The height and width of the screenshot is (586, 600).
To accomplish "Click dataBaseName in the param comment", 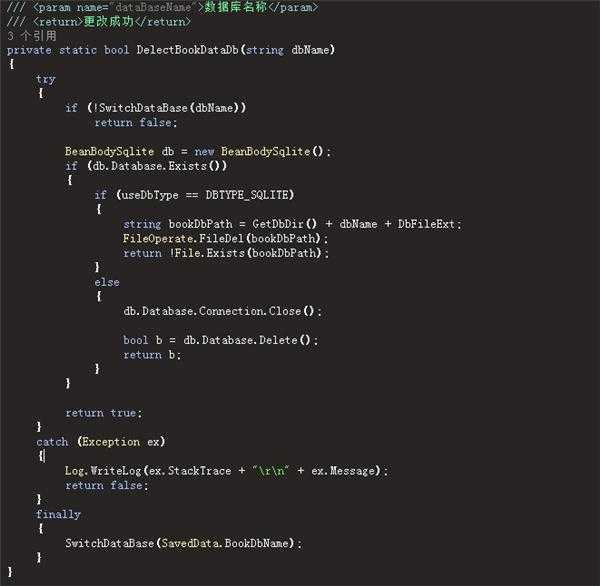I will [153, 7].
